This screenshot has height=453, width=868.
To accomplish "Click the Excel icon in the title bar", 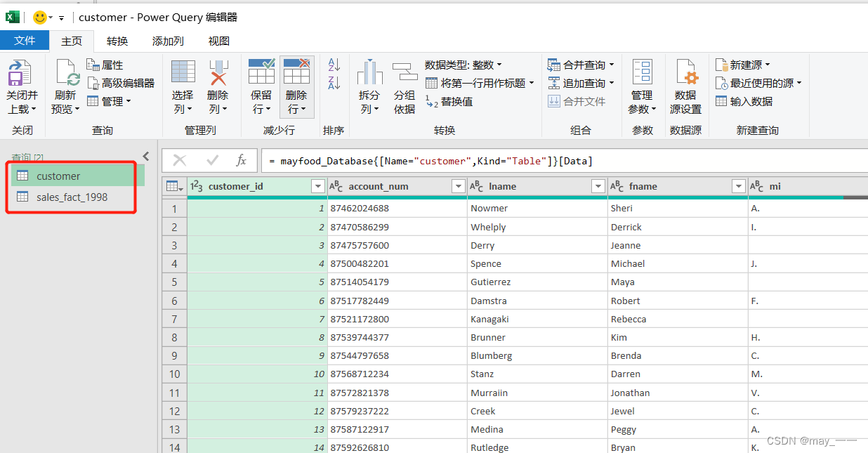I will tap(12, 17).
